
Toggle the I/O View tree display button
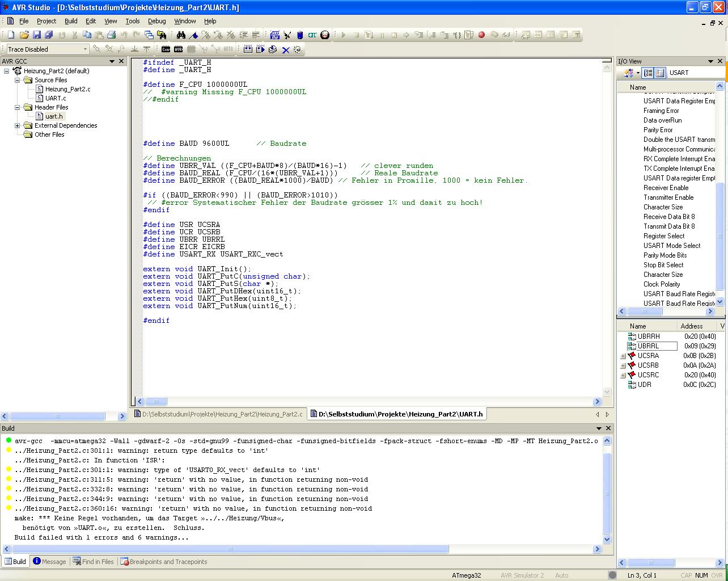coord(648,73)
